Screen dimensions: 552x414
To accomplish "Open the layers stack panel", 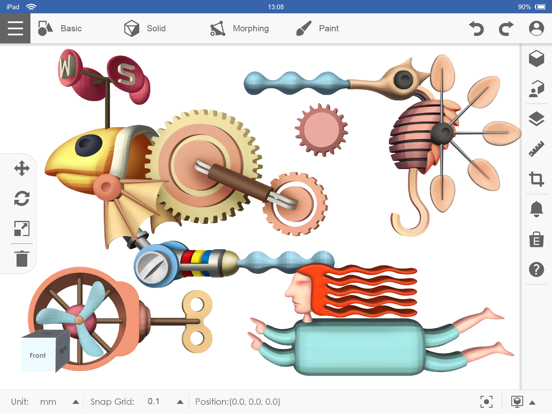I will click(536, 119).
